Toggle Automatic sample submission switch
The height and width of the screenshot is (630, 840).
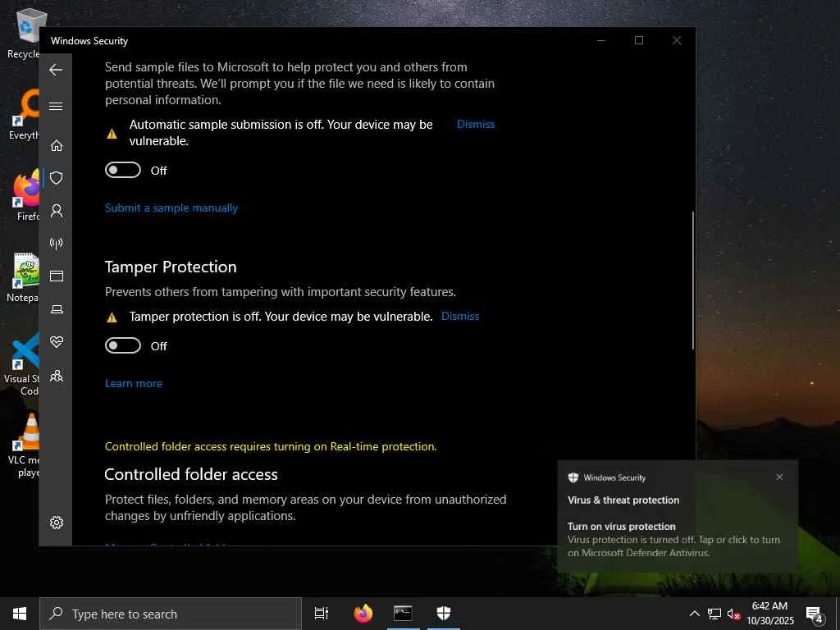[123, 170]
